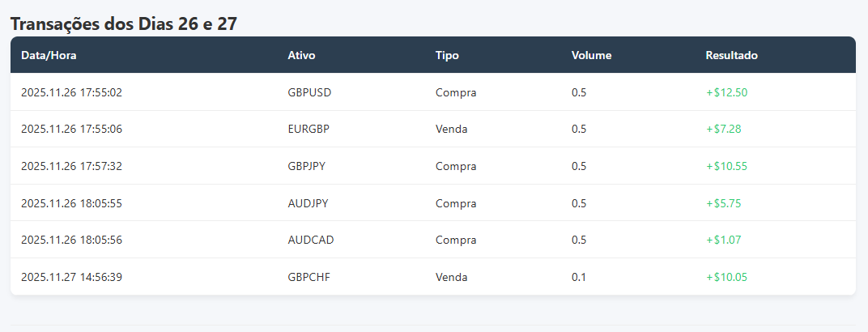868x332 pixels.
Task: Click the 2025.11.26 17:57:32 timestamp
Action: point(71,166)
